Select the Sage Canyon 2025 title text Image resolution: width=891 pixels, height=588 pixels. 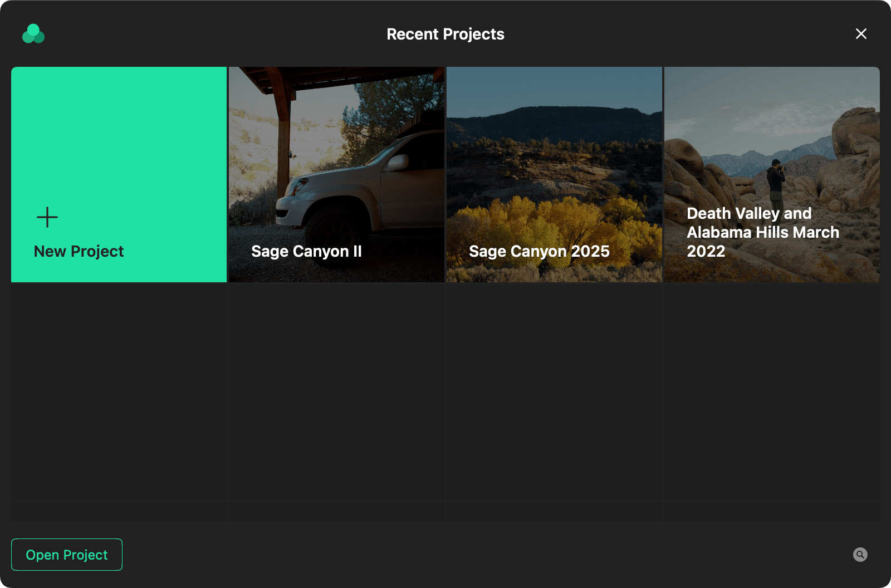tap(539, 251)
